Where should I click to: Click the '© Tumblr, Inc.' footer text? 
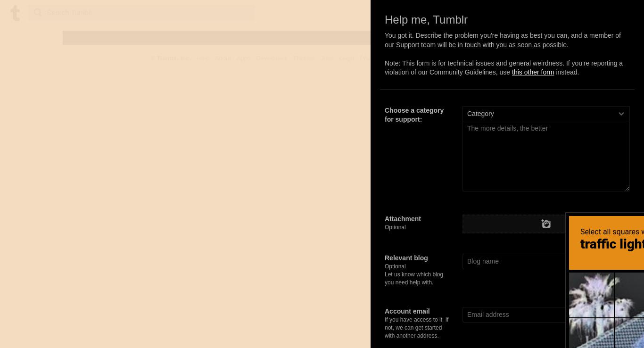(171, 58)
